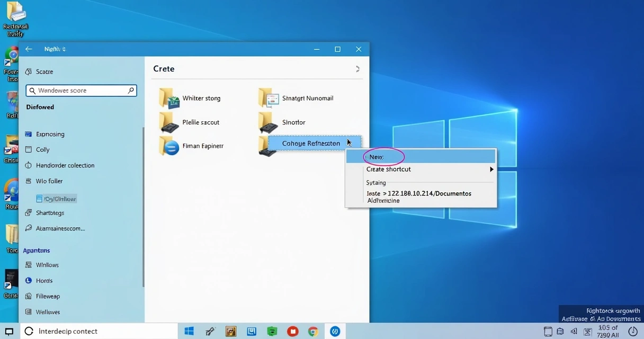Open the Snotfor folder icon
This screenshot has height=339, width=644.
269,122
